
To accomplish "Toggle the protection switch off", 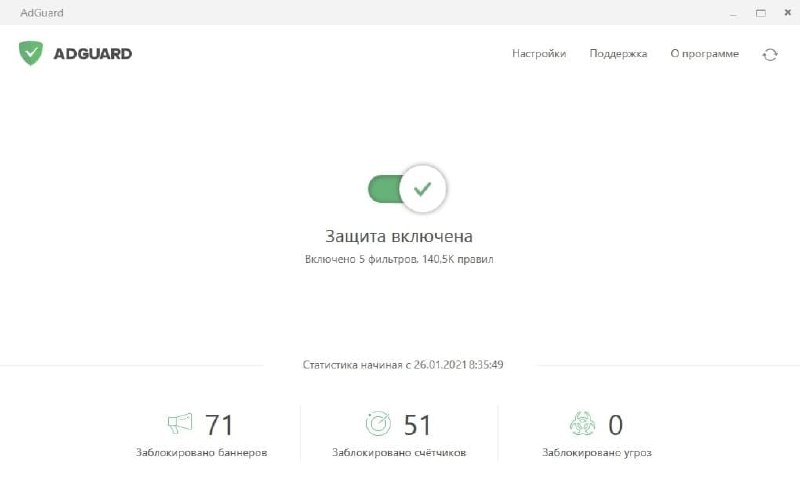I will click(x=407, y=189).
